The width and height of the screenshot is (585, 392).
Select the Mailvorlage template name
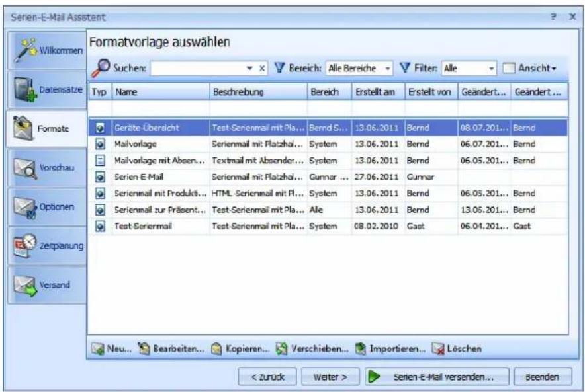point(136,144)
